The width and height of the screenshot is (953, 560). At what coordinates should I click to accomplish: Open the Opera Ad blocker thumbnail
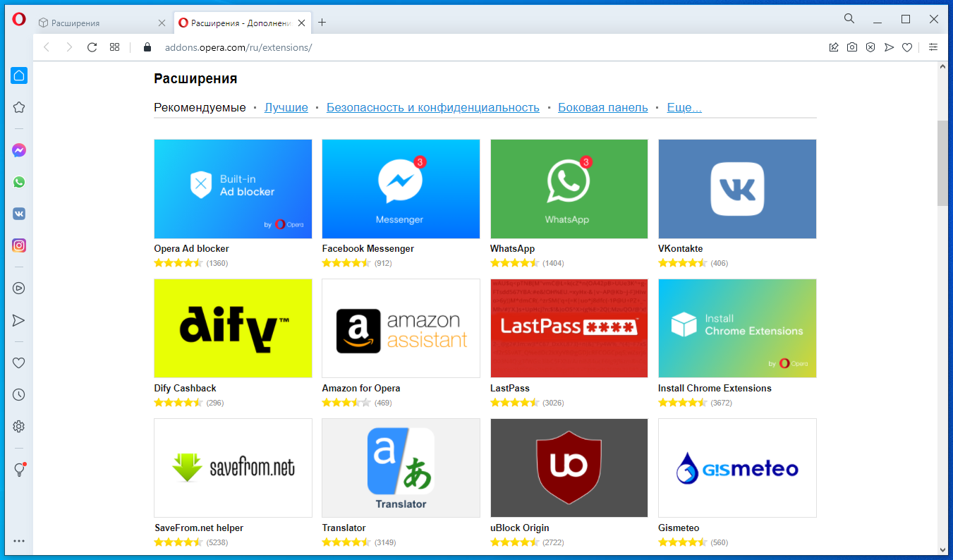(x=233, y=189)
